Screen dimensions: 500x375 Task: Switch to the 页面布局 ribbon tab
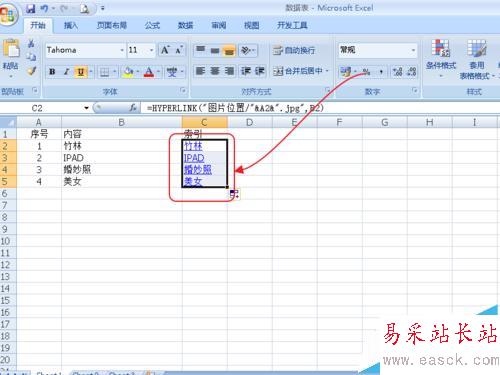(112, 25)
